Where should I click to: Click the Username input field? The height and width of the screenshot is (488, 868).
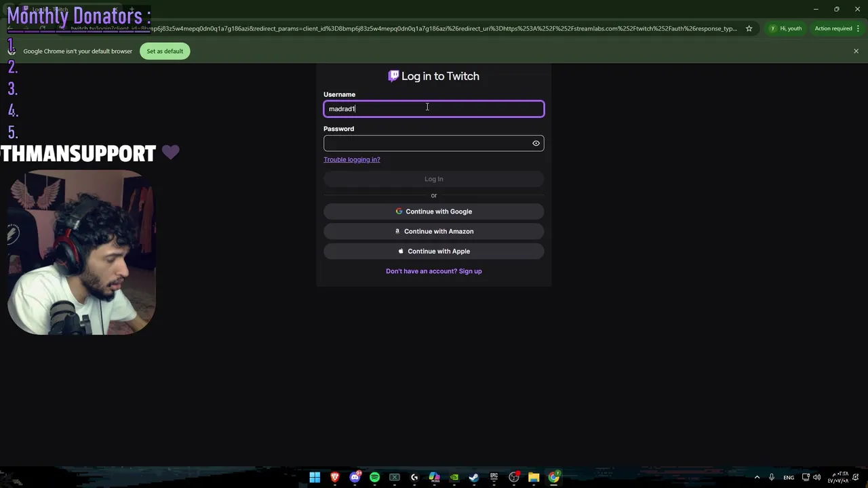coord(433,108)
